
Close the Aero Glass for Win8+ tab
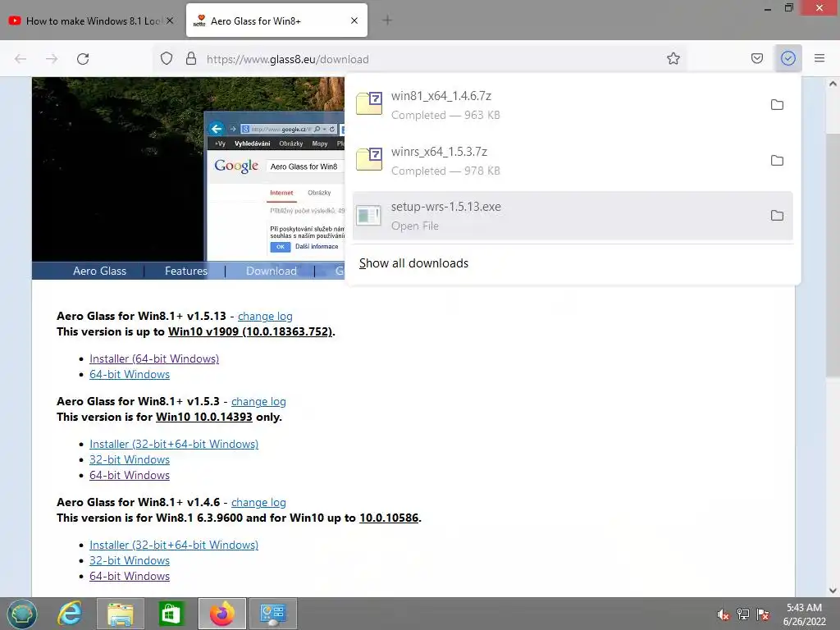click(354, 21)
